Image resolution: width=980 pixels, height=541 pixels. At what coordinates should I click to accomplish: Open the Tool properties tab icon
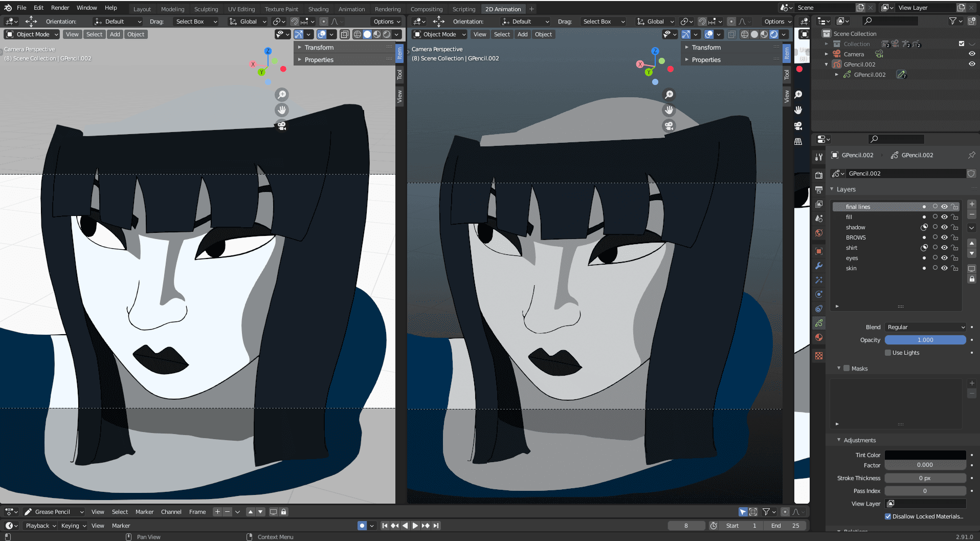(x=819, y=157)
